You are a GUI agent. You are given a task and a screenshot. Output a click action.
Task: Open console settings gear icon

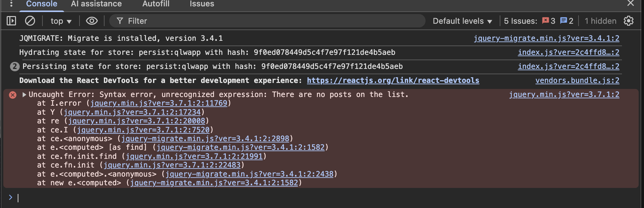tap(629, 21)
